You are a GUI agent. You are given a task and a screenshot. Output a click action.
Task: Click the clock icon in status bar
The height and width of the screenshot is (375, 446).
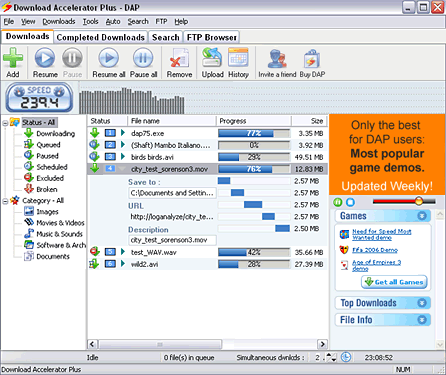(x=346, y=357)
